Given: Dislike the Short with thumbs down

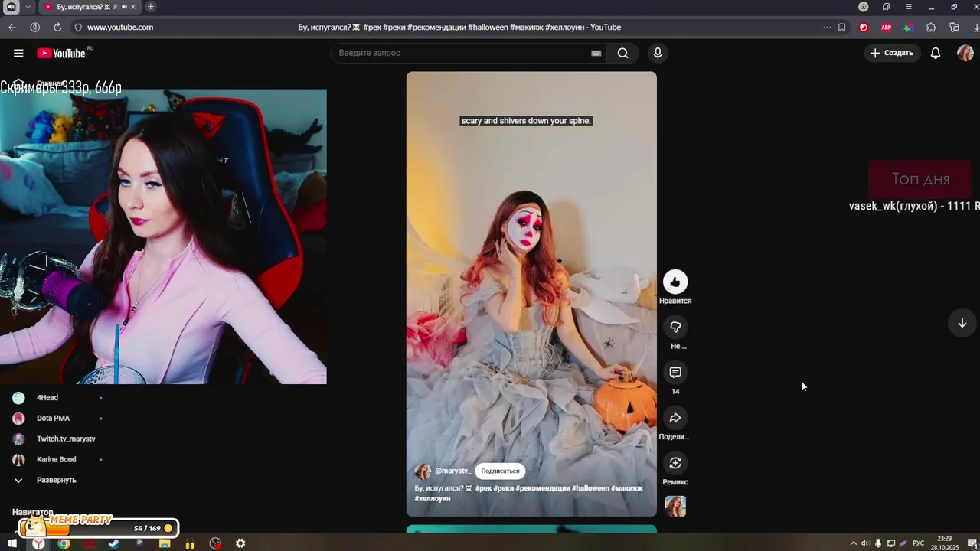Looking at the screenshot, I should tap(675, 328).
